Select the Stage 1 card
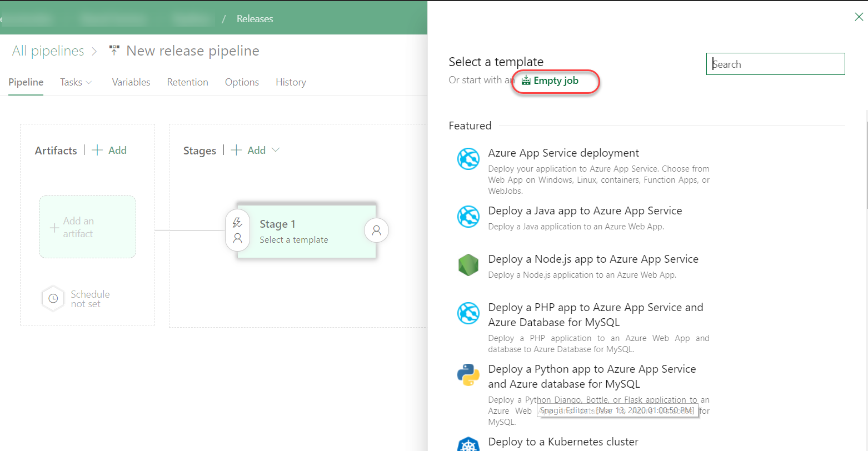 coord(306,231)
